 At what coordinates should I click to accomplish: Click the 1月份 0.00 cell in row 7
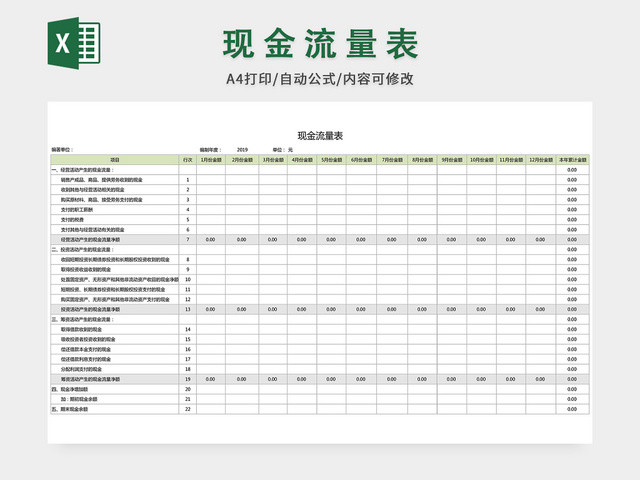click(x=211, y=240)
